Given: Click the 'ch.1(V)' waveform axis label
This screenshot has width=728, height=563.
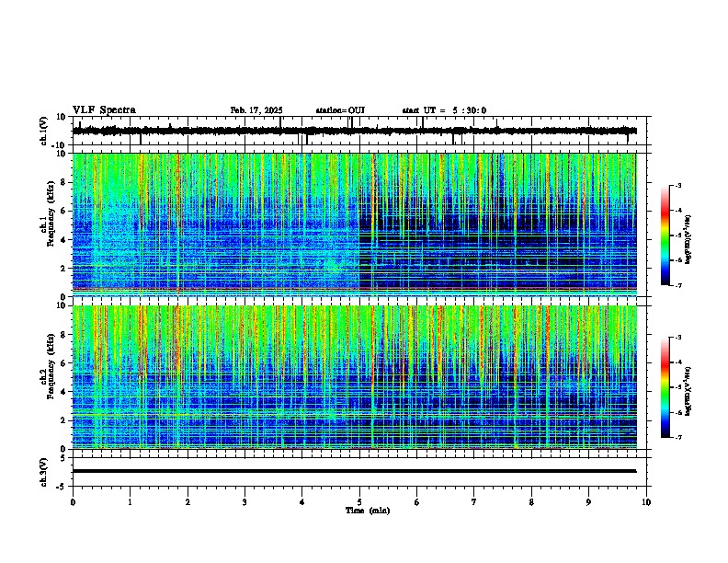Looking at the screenshot, I should pos(44,131).
